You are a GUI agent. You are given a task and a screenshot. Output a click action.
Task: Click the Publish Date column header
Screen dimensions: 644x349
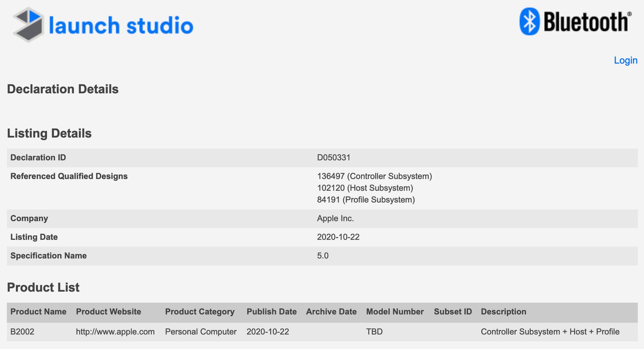pos(272,312)
